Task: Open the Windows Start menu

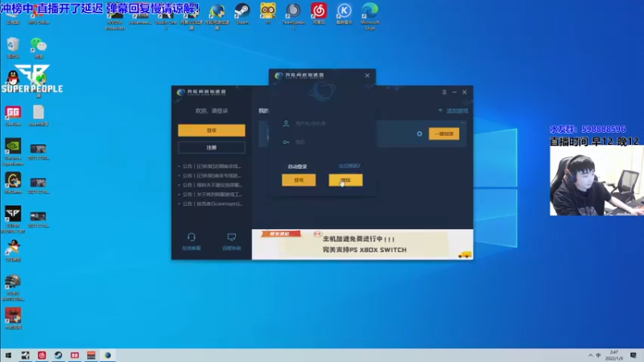Action: coord(8,356)
